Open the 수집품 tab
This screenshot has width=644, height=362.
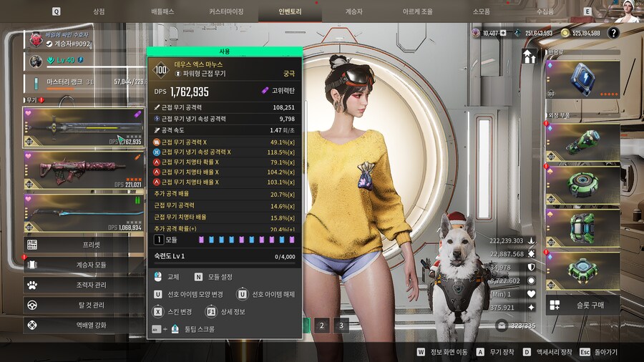click(x=545, y=11)
